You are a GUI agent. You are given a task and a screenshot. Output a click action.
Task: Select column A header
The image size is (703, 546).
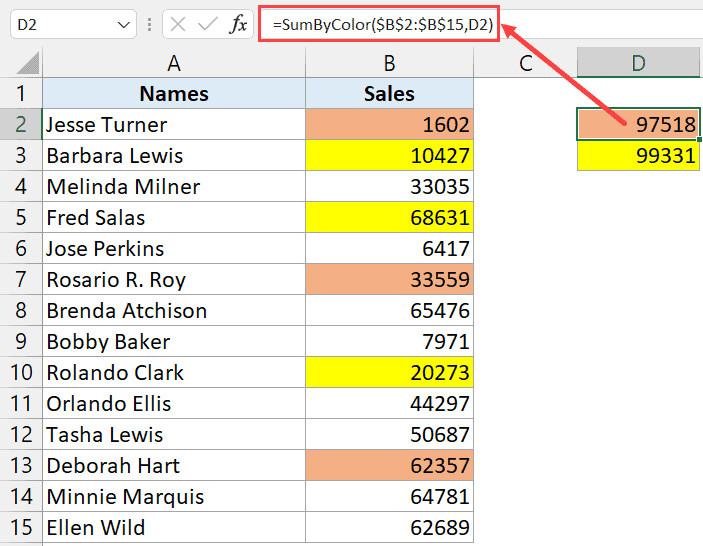click(174, 64)
